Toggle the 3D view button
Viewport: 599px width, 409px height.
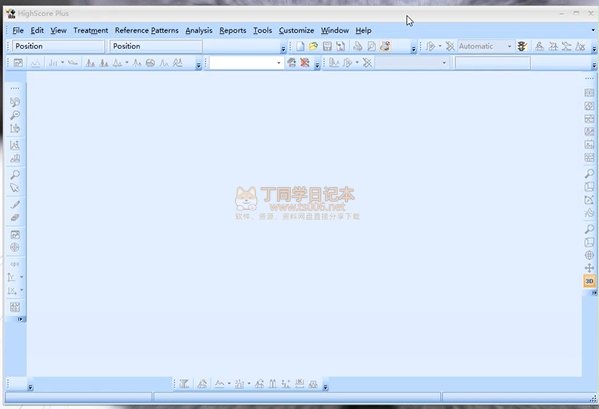589,281
